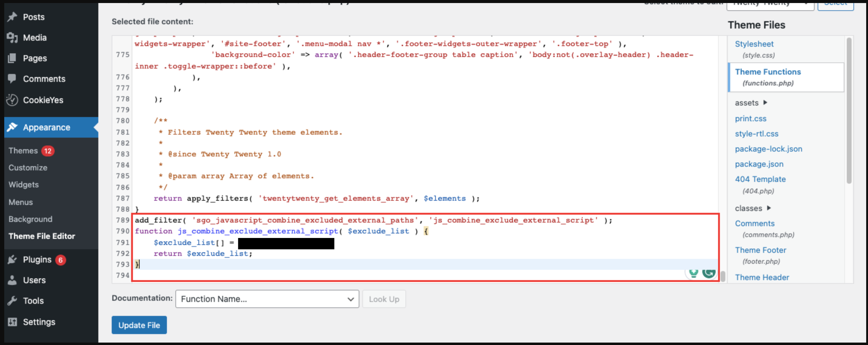This screenshot has width=868, height=345.
Task: Click the Pages icon in sidebar
Action: [12, 58]
